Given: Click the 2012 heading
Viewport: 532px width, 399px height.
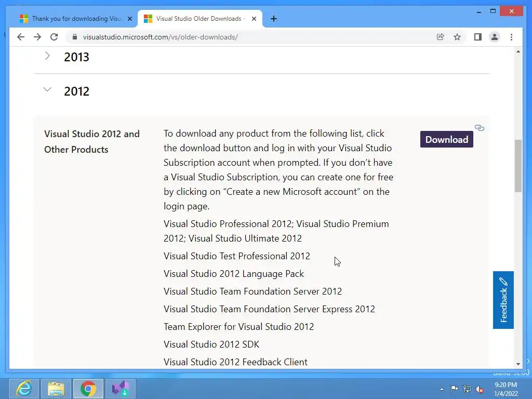Looking at the screenshot, I should click(77, 91).
